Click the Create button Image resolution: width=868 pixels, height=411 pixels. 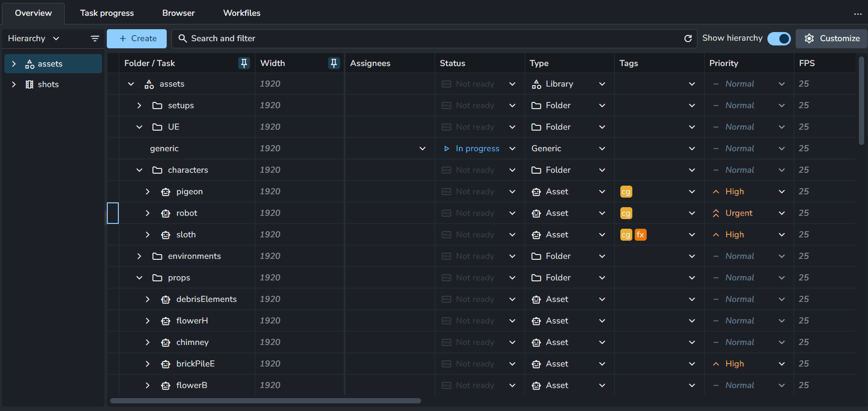[137, 38]
